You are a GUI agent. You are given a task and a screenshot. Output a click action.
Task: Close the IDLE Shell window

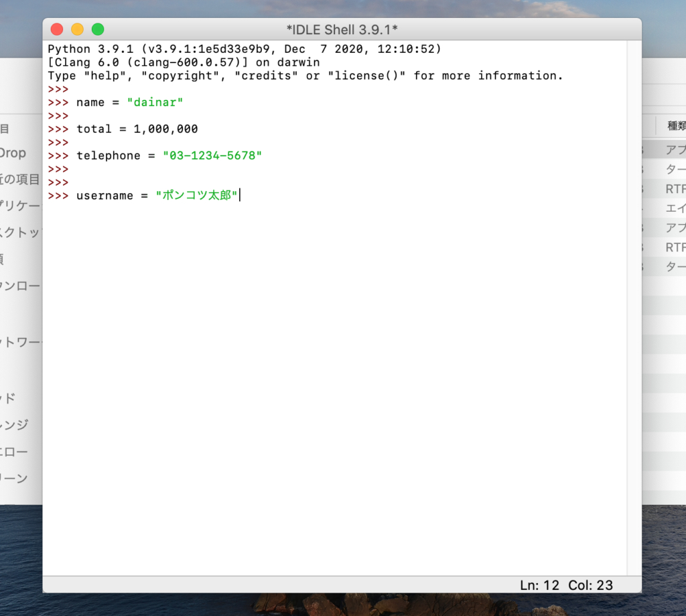coord(57,29)
